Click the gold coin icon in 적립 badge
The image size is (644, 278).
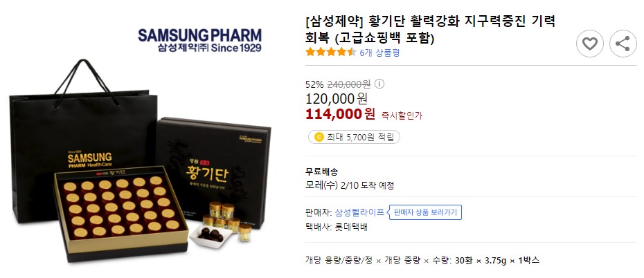point(319,138)
